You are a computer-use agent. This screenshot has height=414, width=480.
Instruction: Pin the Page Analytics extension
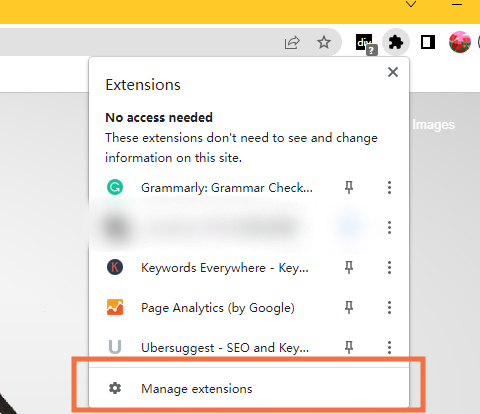[349, 307]
